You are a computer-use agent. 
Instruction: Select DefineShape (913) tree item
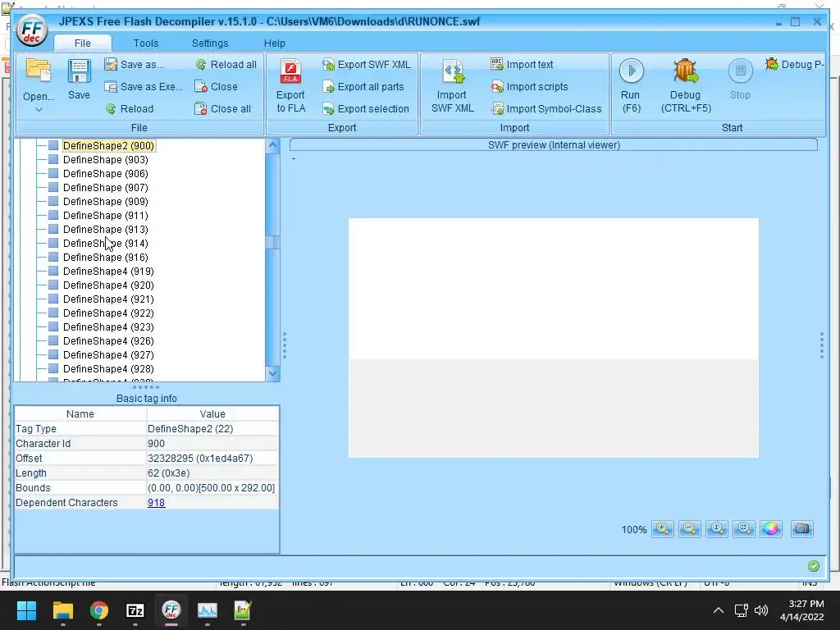(x=106, y=230)
